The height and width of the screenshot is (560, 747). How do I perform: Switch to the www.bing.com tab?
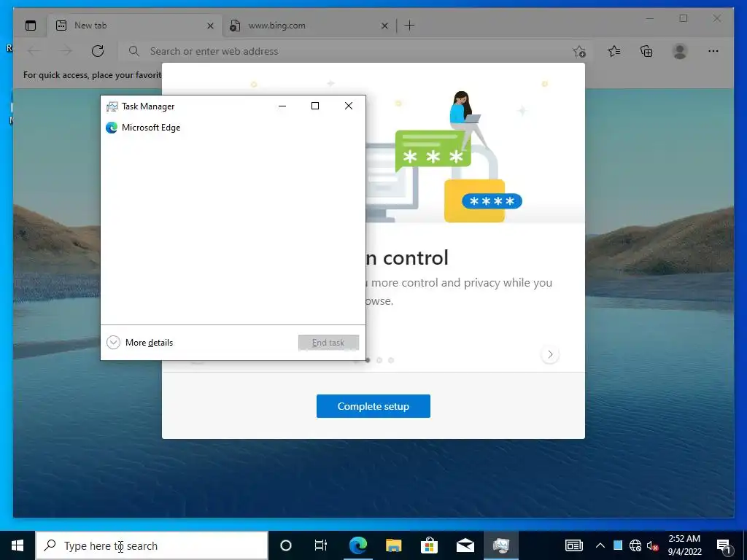pos(309,26)
